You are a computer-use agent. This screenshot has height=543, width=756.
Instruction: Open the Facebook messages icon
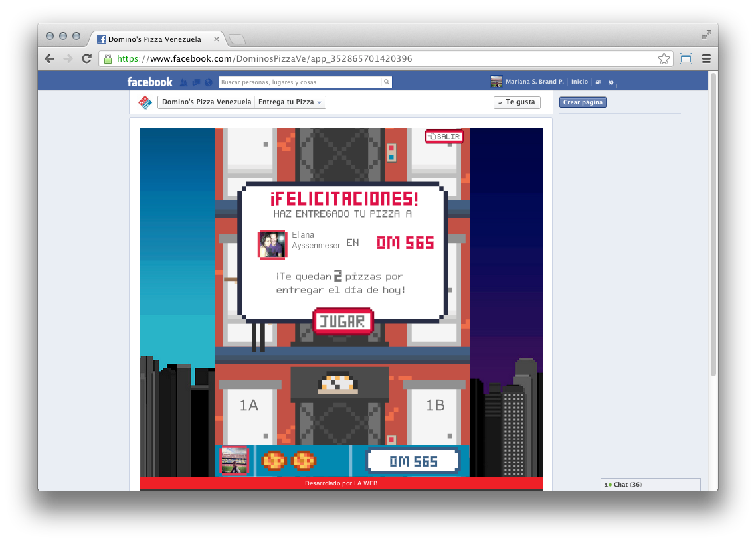pyautogui.click(x=196, y=82)
